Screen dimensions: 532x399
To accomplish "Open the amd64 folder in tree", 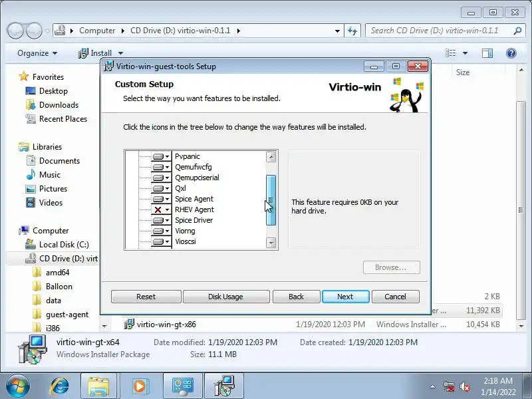I will (x=57, y=273).
